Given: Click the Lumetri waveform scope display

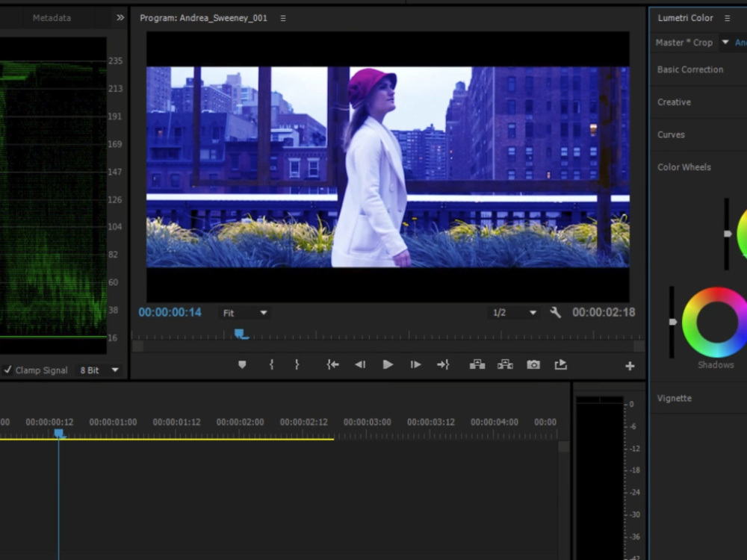Looking at the screenshot, I should (53, 196).
